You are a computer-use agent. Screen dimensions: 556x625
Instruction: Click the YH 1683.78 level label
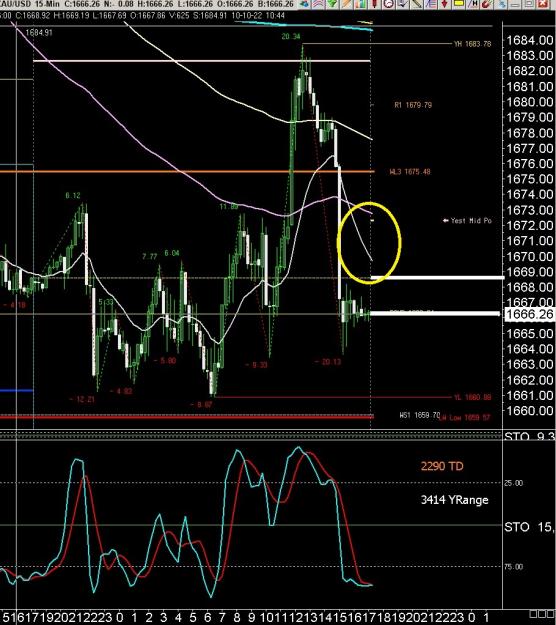[472, 44]
